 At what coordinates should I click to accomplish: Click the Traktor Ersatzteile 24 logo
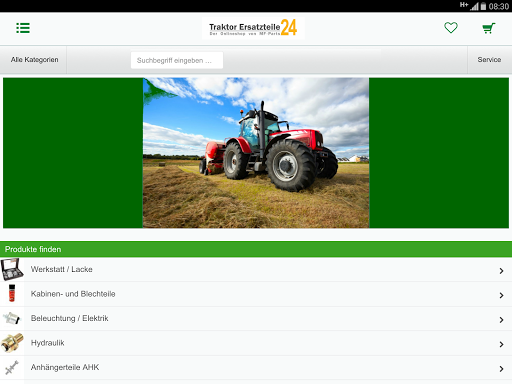click(253, 28)
